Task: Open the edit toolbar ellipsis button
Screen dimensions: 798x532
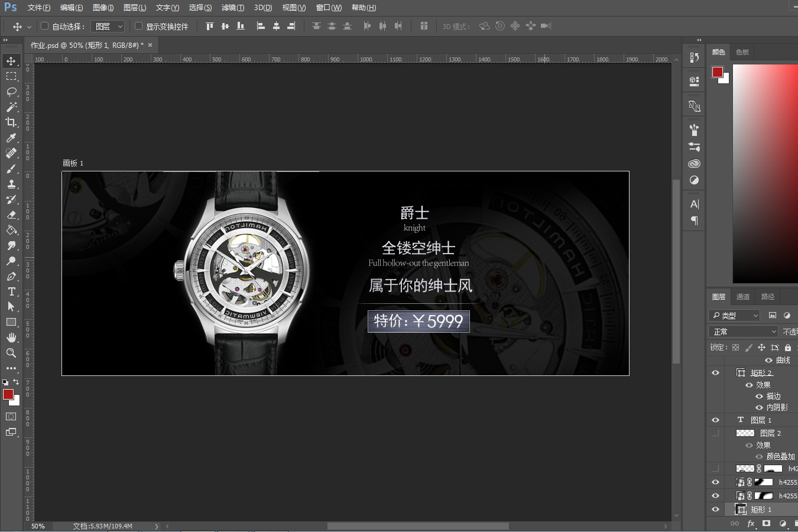Action: point(11,368)
